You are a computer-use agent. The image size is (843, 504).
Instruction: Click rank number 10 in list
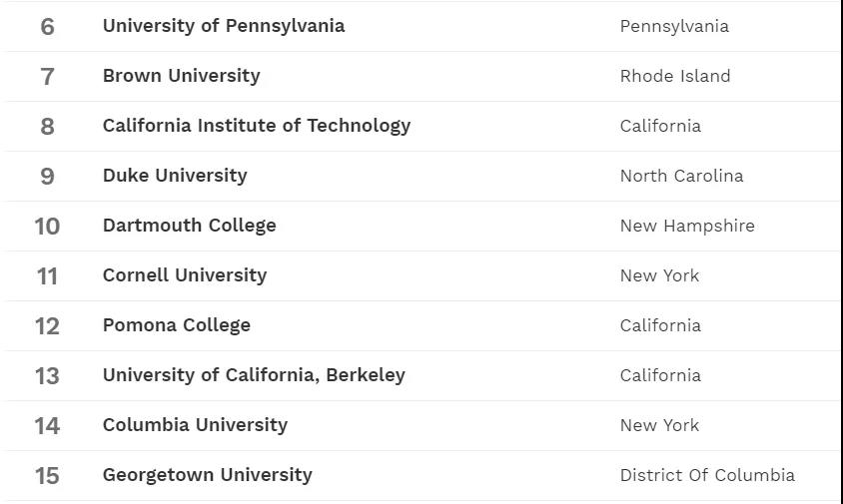coord(47,227)
